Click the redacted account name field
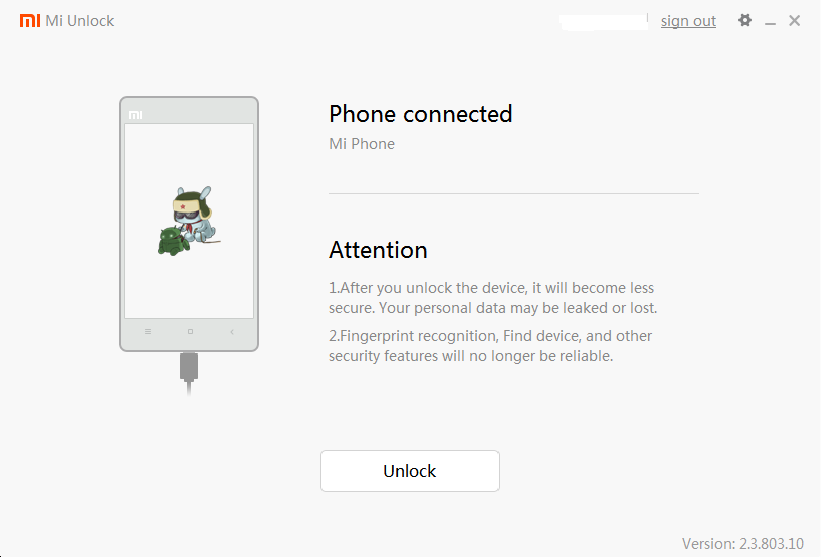 point(603,22)
